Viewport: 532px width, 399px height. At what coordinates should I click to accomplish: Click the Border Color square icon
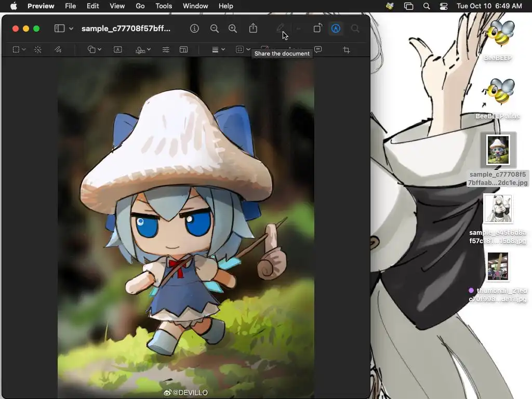click(x=240, y=49)
